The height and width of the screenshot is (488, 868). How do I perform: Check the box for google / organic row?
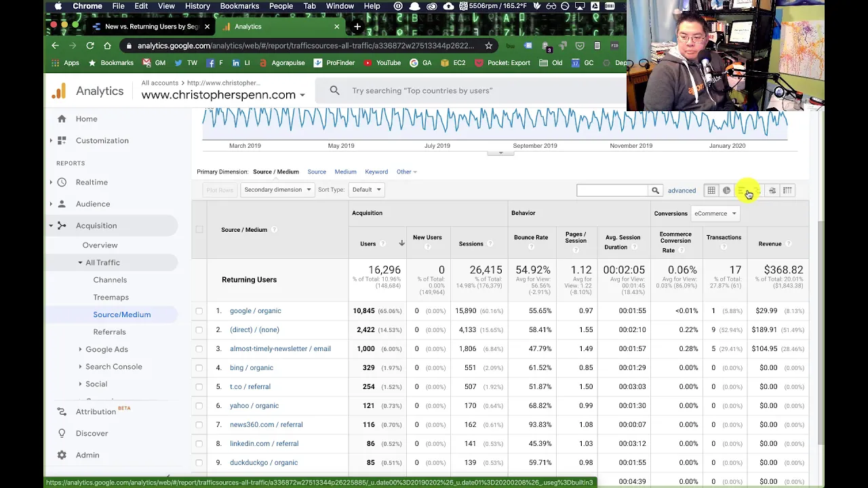(x=199, y=311)
